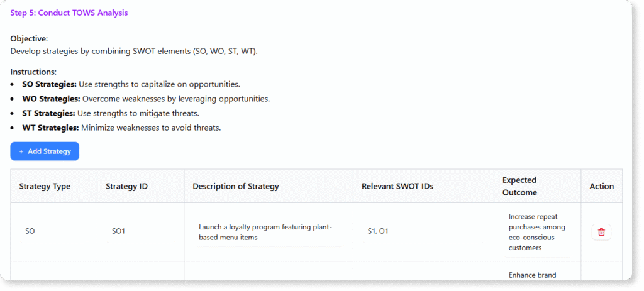The height and width of the screenshot is (291, 644).
Task: Edit the Strategy Type field containing SO
Action: click(54, 231)
